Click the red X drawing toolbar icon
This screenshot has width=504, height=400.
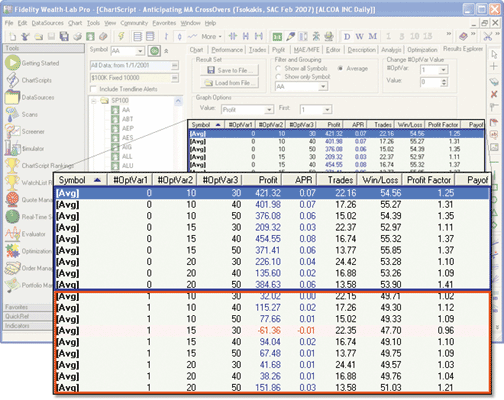[x=494, y=94]
